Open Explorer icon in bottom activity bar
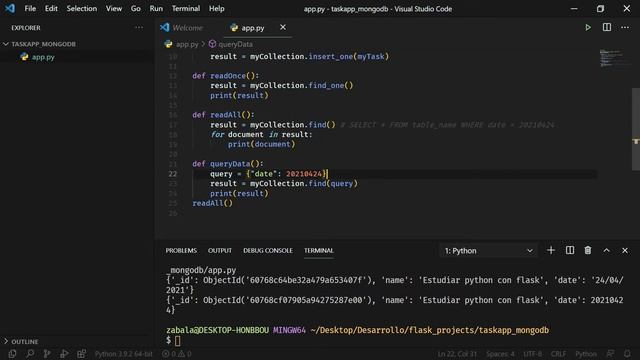 (x=12, y=354)
